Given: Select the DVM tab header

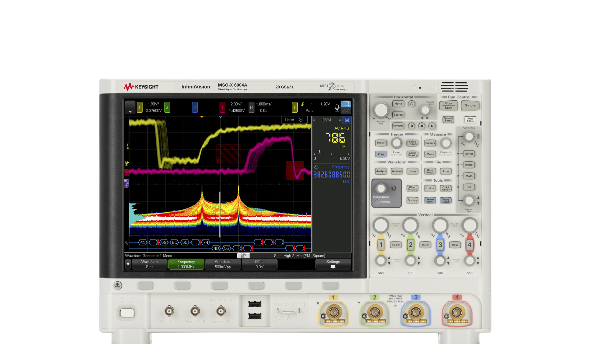Looking at the screenshot, I should pos(327,120).
